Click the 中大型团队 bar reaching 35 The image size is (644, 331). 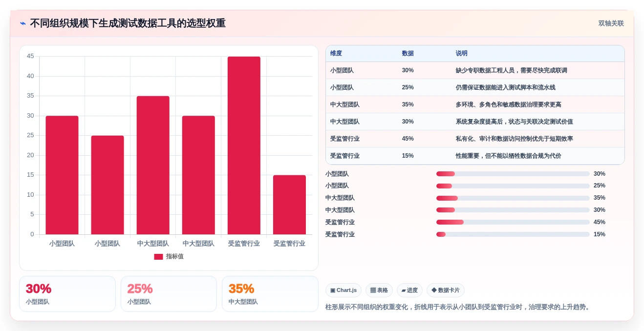[x=153, y=165]
